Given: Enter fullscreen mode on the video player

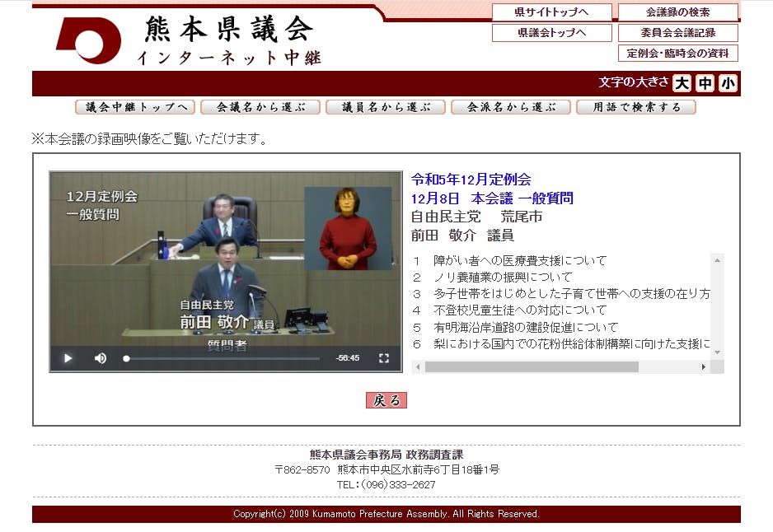Looking at the screenshot, I should (x=384, y=358).
